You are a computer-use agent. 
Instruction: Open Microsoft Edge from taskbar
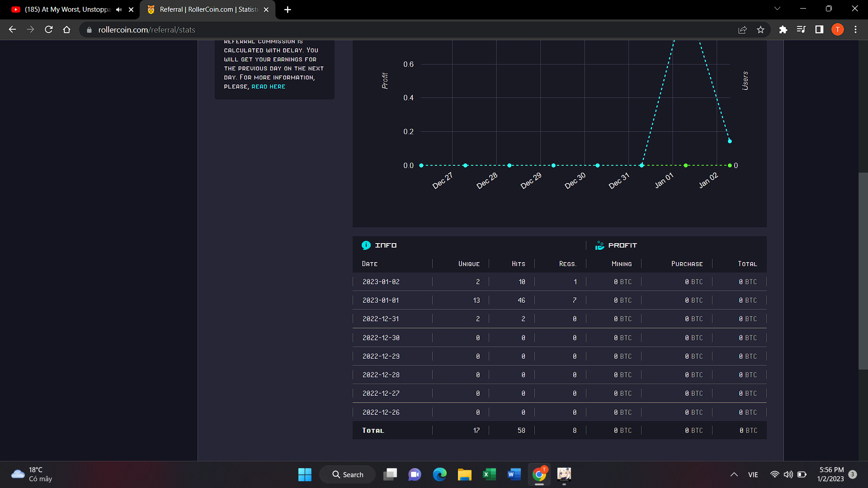439,474
